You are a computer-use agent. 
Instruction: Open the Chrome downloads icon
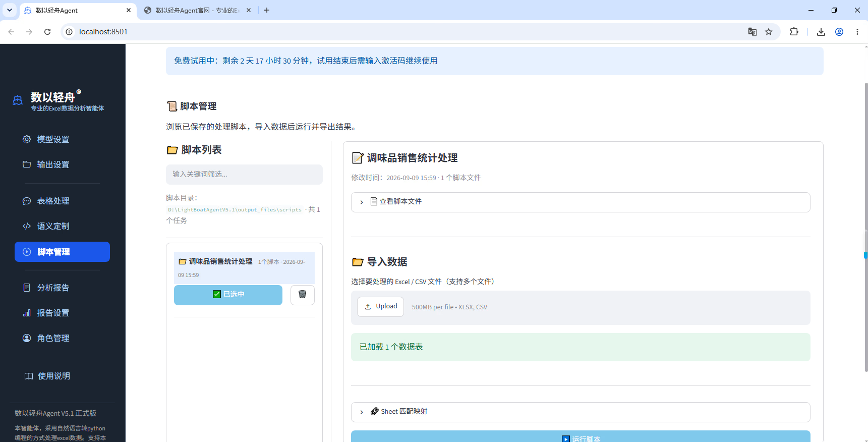tap(821, 32)
